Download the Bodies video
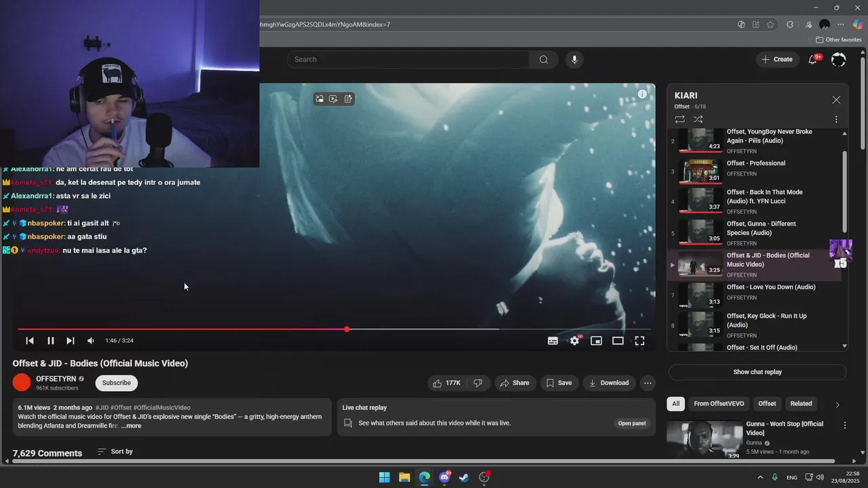The height and width of the screenshot is (488, 868). click(x=609, y=383)
